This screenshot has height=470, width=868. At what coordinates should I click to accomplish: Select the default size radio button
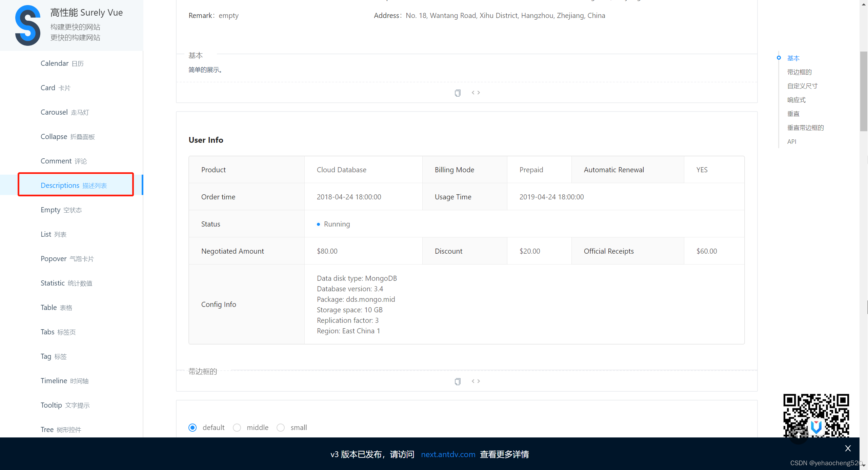point(193,428)
